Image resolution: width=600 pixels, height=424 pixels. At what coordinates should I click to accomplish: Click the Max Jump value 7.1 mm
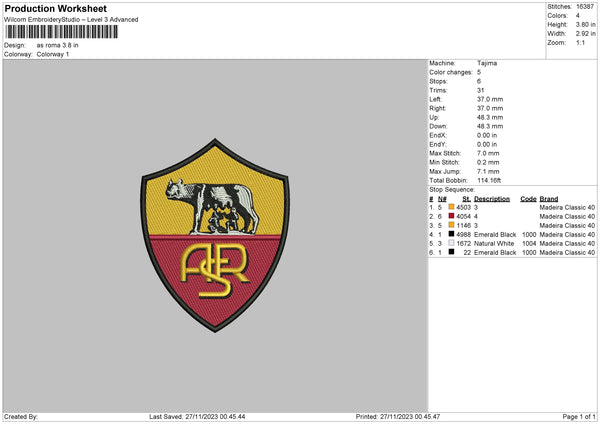[488, 172]
